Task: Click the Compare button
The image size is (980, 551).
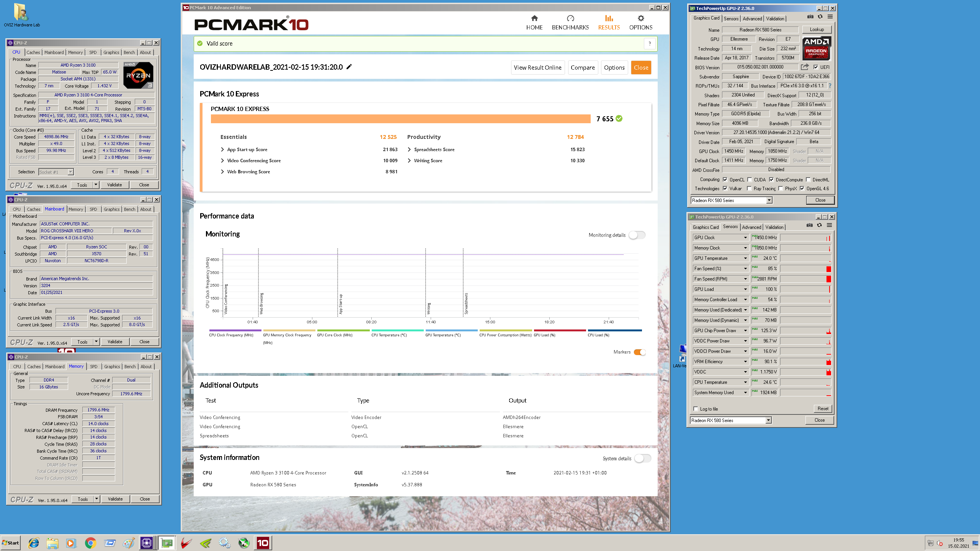Action: click(x=583, y=68)
